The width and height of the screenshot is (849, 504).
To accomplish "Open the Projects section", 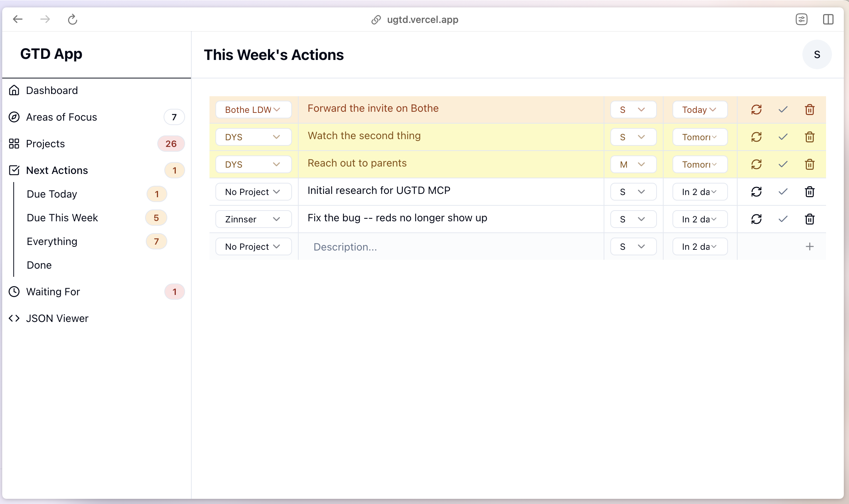I will 45,144.
